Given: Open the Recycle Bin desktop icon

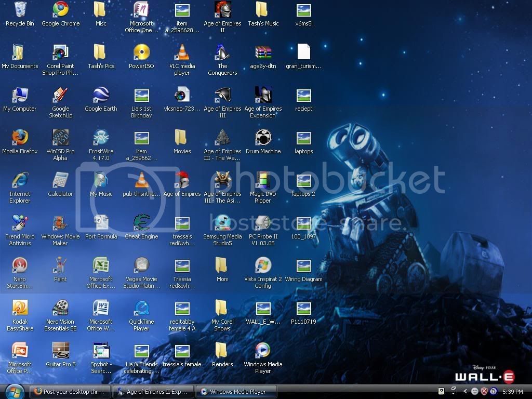Looking at the screenshot, I should coord(20,9).
